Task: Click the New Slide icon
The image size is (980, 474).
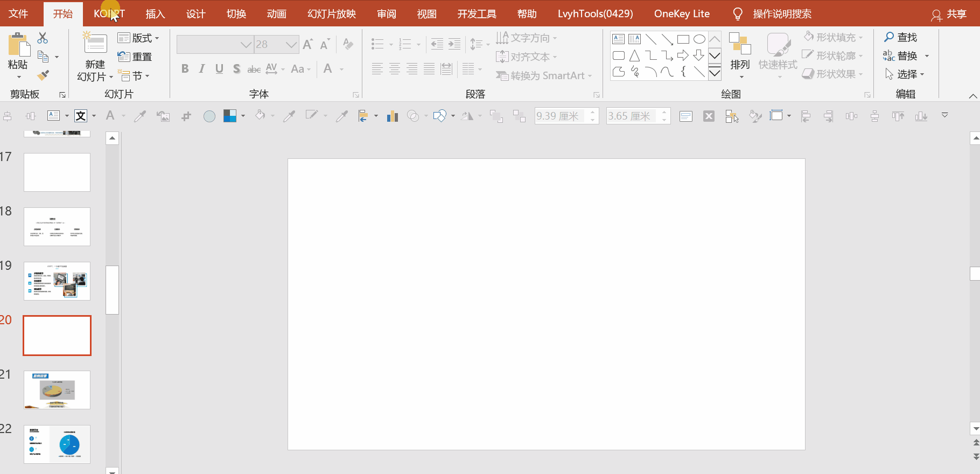Action: pos(95,43)
